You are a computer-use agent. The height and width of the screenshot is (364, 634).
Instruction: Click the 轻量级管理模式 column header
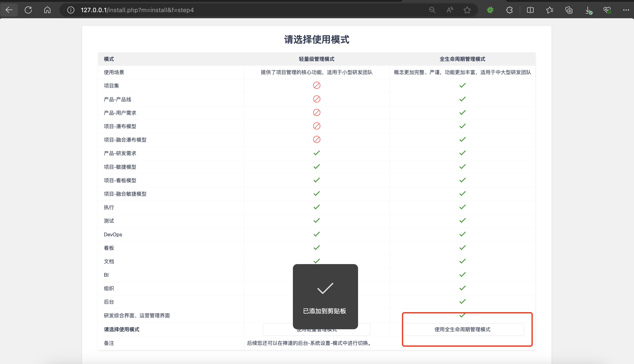[316, 59]
